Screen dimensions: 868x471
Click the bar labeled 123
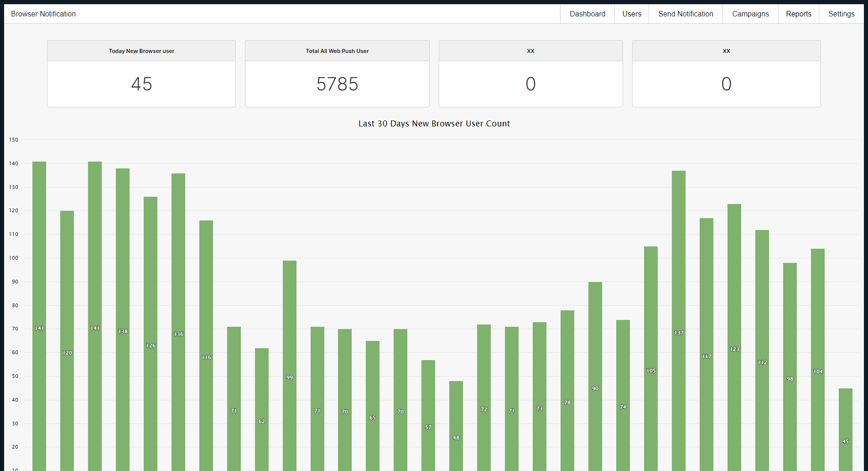pos(734,337)
